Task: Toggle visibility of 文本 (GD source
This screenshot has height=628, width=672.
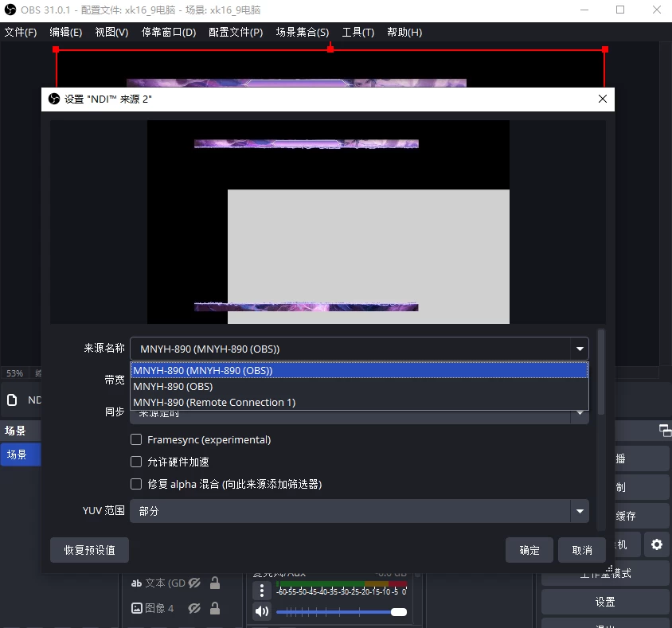Action: [194, 583]
